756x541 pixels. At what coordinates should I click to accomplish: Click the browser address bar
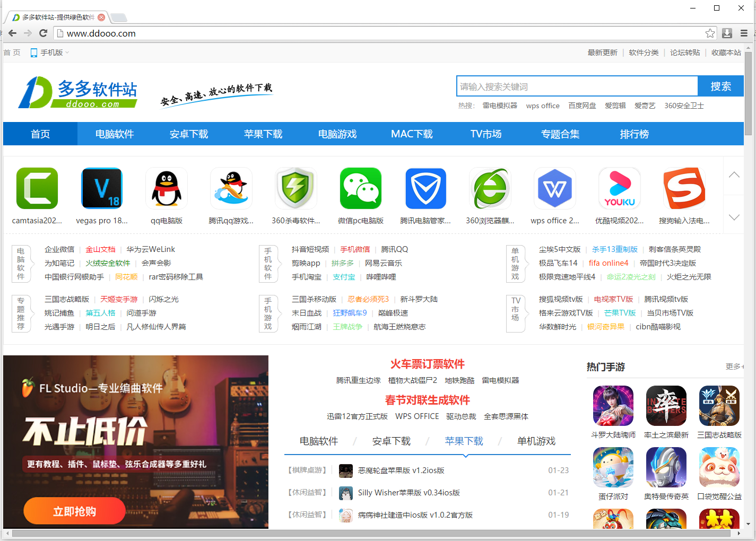click(x=380, y=33)
